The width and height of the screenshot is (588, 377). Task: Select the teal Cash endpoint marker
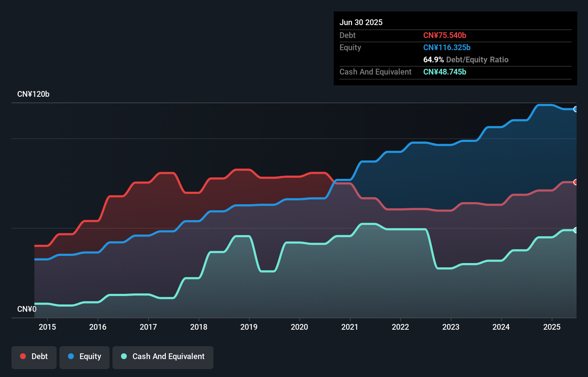[576, 230]
